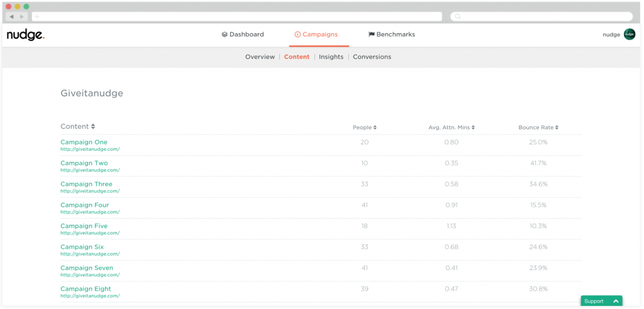This screenshot has height=309, width=644.
Task: Click Campaign Three's bounce rate 34.6%
Action: [538, 184]
